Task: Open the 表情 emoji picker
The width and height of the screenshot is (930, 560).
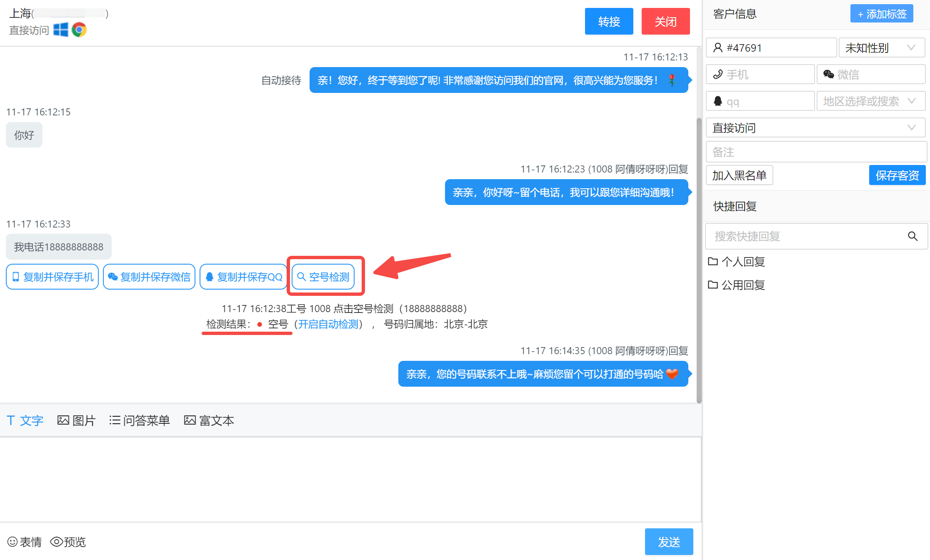Action: point(25,542)
